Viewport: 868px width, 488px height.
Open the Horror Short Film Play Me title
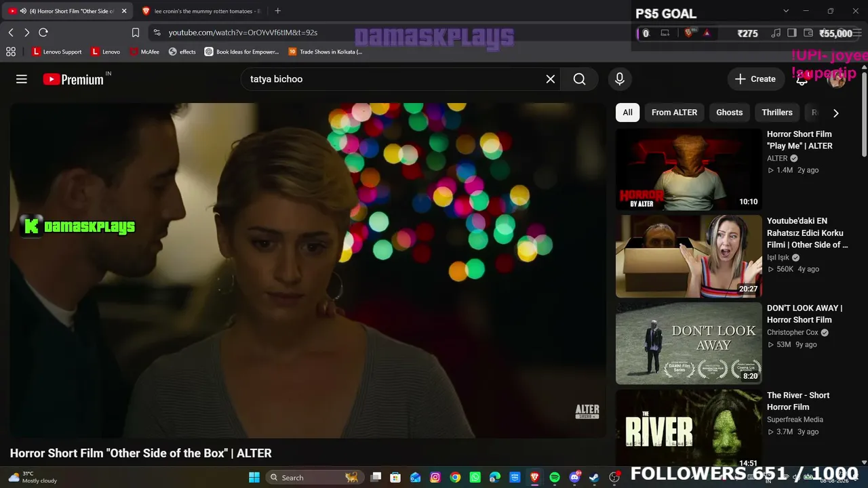[x=800, y=140]
